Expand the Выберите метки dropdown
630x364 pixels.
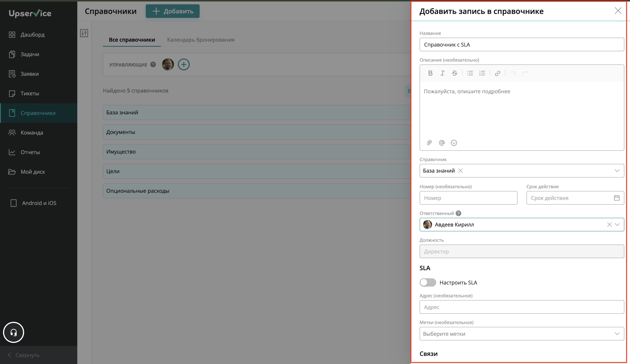coord(617,334)
